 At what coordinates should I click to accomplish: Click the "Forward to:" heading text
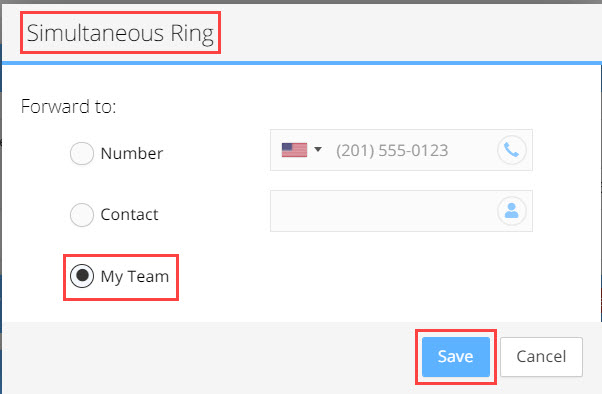[x=68, y=106]
